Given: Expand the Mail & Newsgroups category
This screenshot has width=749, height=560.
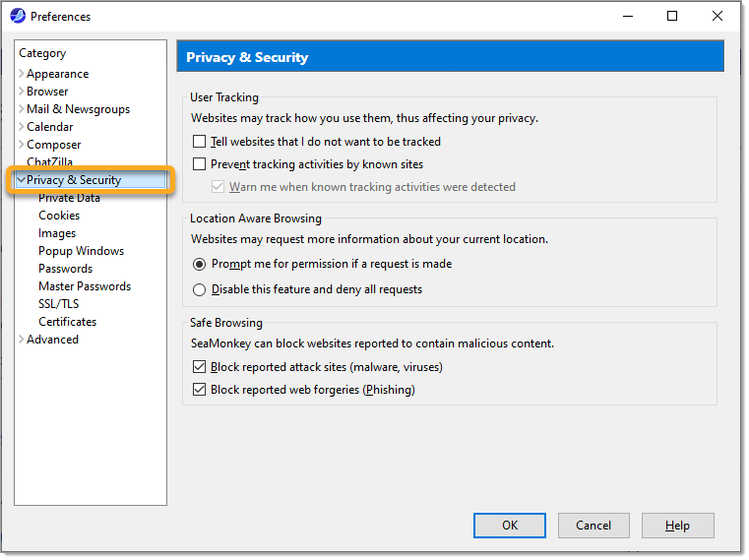Looking at the screenshot, I should pos(22,109).
